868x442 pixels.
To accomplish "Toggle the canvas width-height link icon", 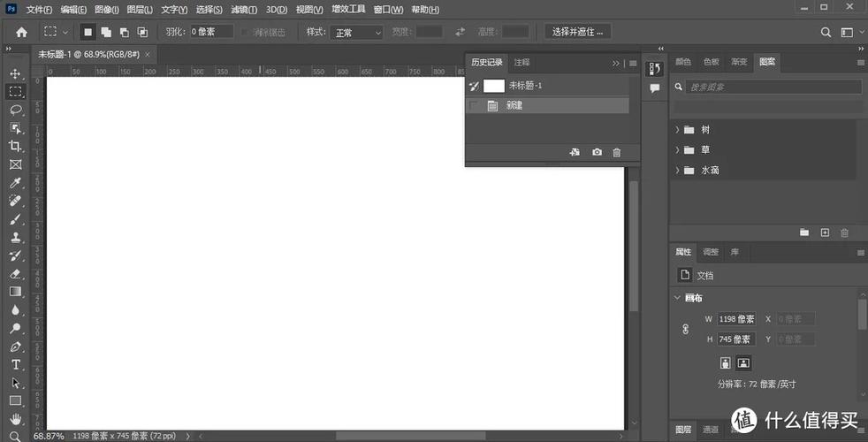I will tap(685, 329).
